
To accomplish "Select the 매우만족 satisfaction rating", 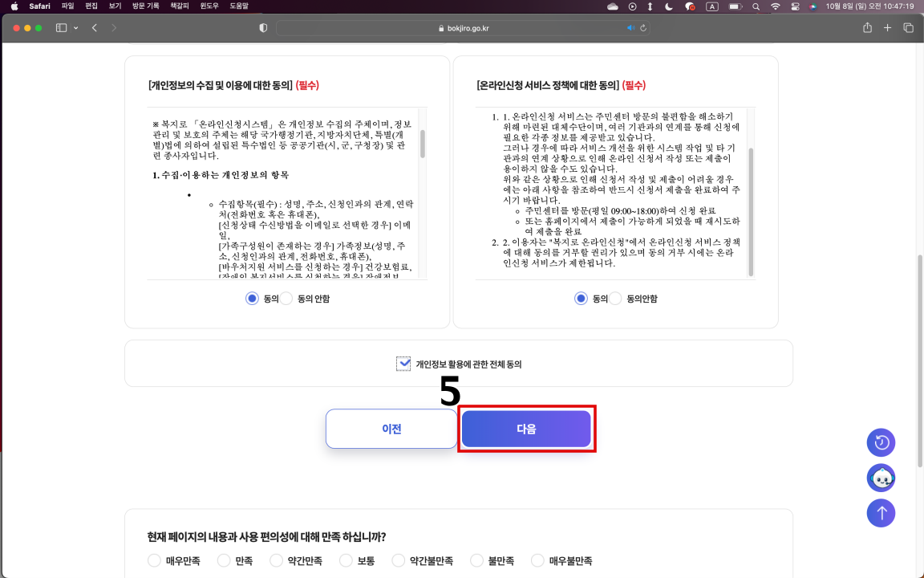I will click(153, 560).
